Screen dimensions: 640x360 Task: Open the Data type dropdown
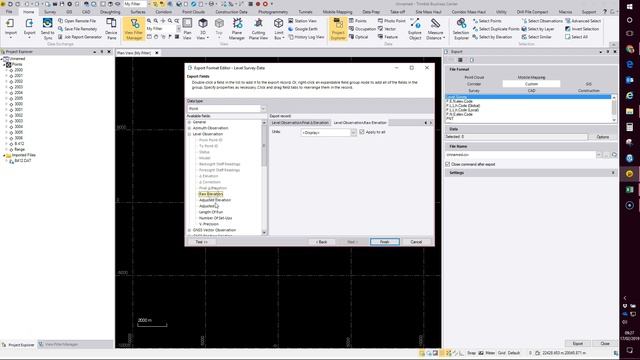(263, 109)
